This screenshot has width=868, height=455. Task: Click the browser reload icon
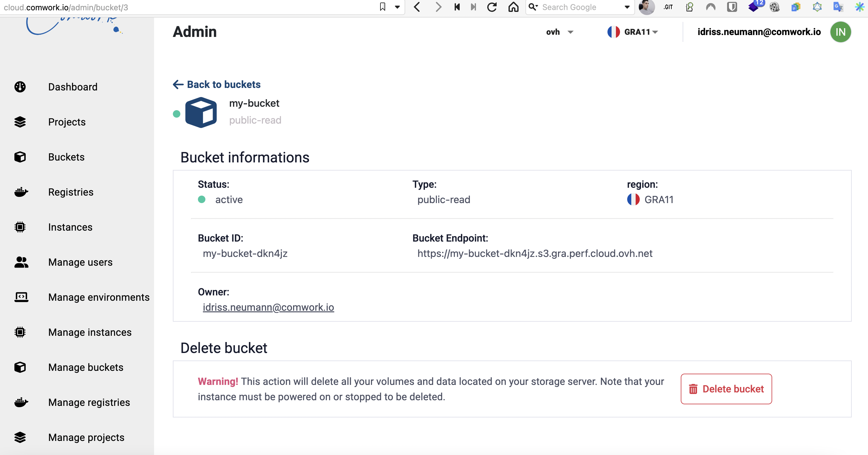tap(492, 7)
